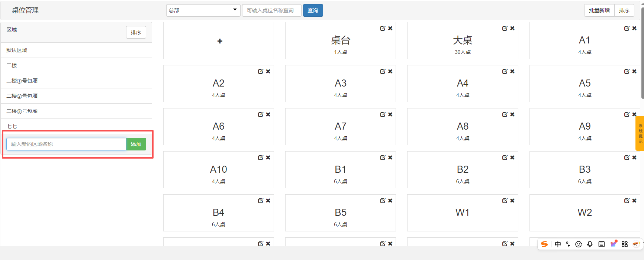Screen dimensions: 644x260
Task: Choose the 七七 area
Action: (12, 126)
